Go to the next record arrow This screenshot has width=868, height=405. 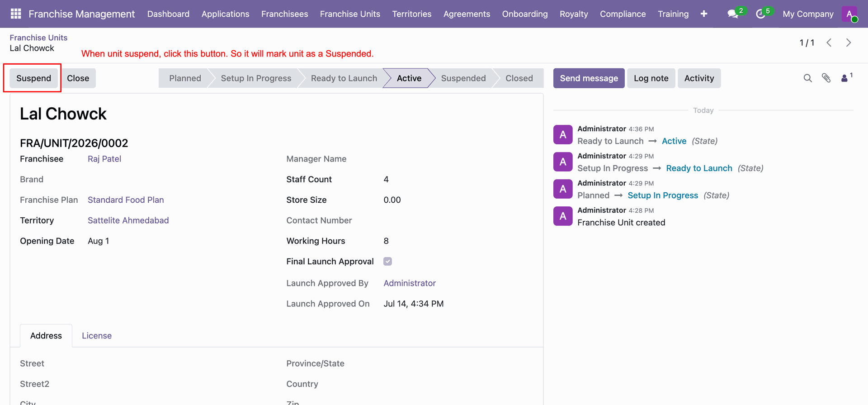click(849, 43)
